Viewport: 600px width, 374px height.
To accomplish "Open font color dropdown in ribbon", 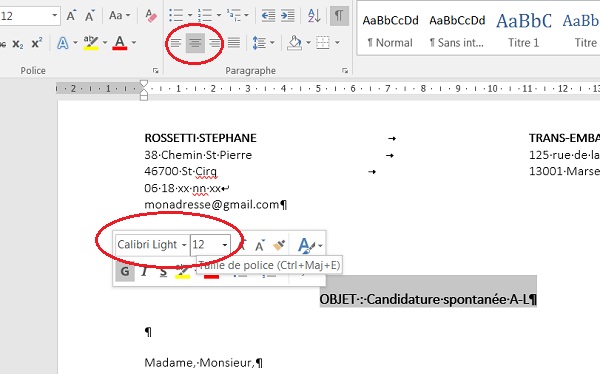I will [x=134, y=43].
